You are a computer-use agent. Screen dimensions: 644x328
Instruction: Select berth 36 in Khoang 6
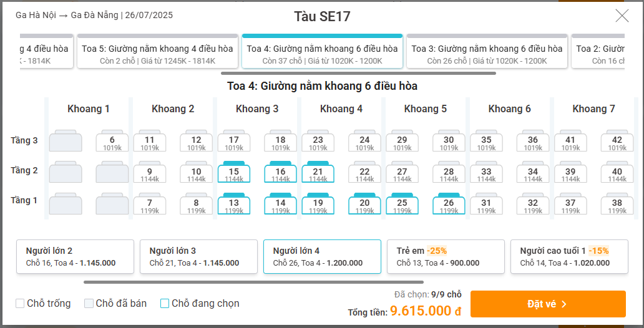[533, 141]
